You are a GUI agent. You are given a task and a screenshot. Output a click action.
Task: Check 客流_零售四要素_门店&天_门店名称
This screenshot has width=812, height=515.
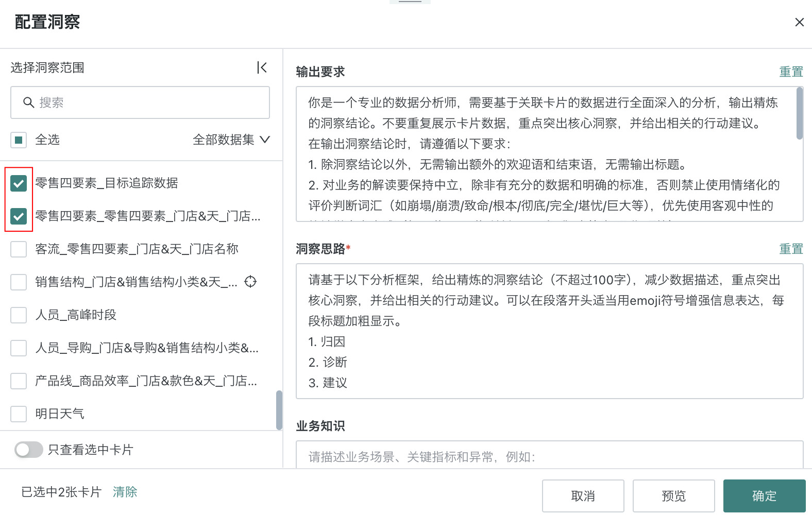19,249
